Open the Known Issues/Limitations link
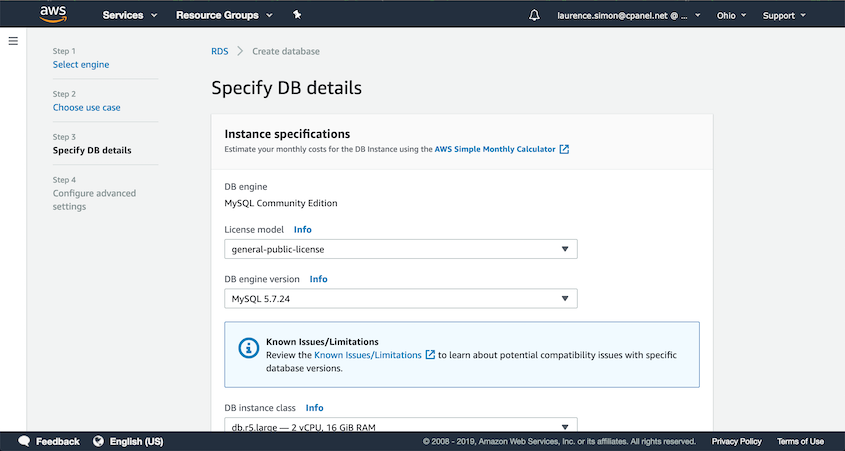The height and width of the screenshot is (451, 845). pyautogui.click(x=368, y=355)
